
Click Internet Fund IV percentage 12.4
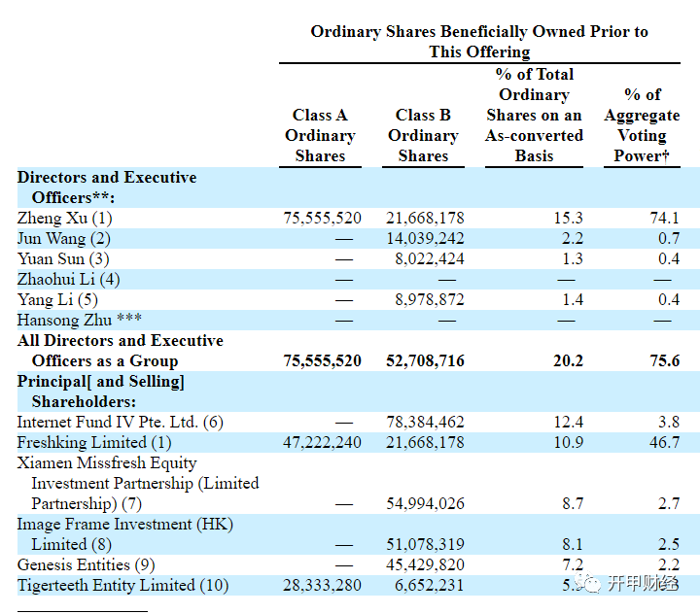[x=569, y=422]
